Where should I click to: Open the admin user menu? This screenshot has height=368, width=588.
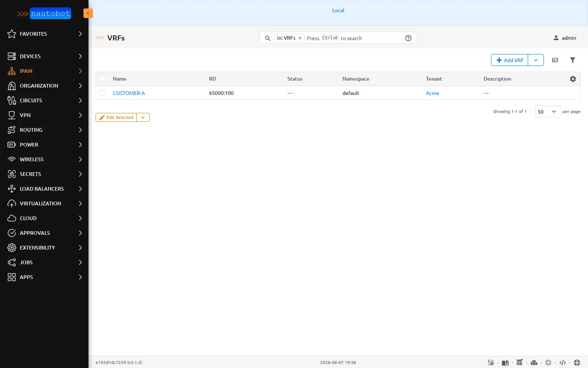coord(565,38)
